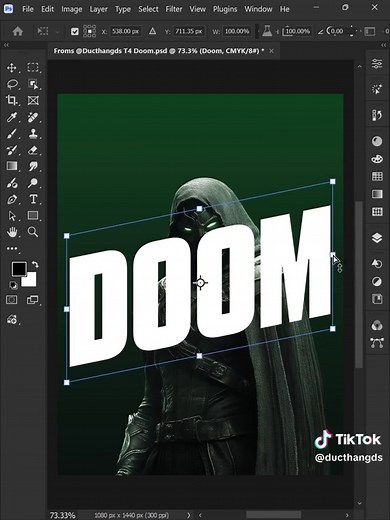The width and height of the screenshot is (390, 520).
Task: Select the Spot Healing Brush tool
Action: 33,117
